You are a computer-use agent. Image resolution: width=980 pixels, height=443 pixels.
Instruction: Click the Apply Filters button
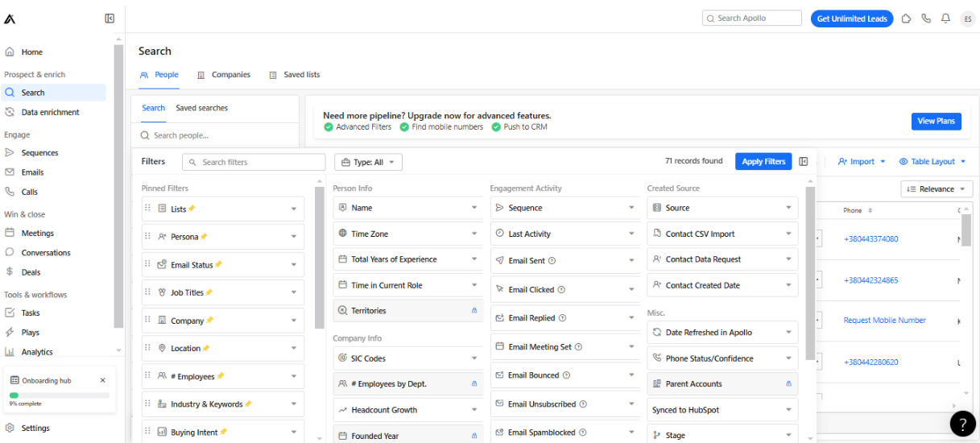coord(763,162)
